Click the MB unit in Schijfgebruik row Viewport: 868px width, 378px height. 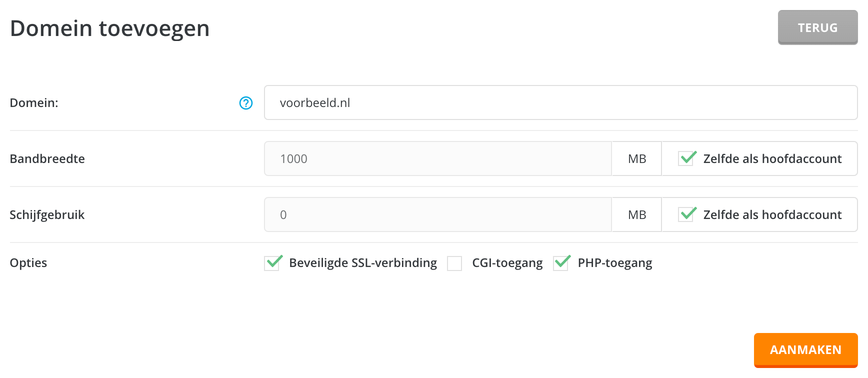point(637,214)
